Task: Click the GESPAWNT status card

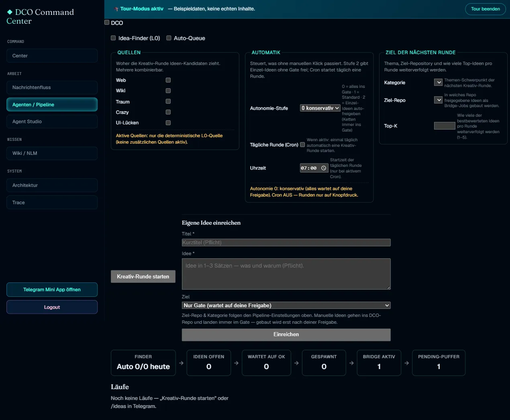Action: click(x=324, y=363)
